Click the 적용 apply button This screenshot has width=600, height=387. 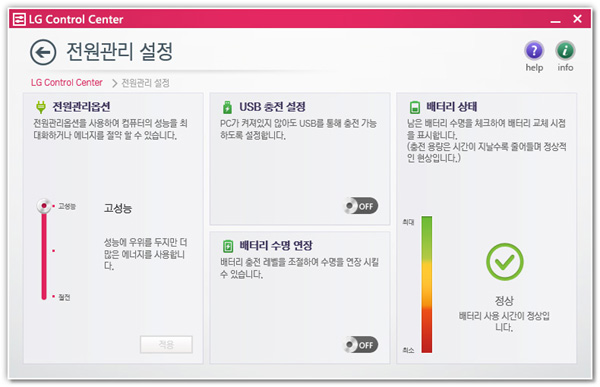[166, 345]
